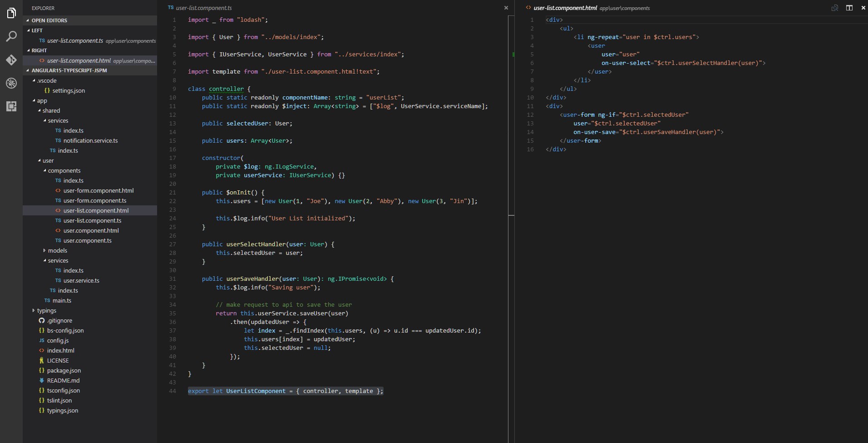Open the Search view in activity bar

11,36
